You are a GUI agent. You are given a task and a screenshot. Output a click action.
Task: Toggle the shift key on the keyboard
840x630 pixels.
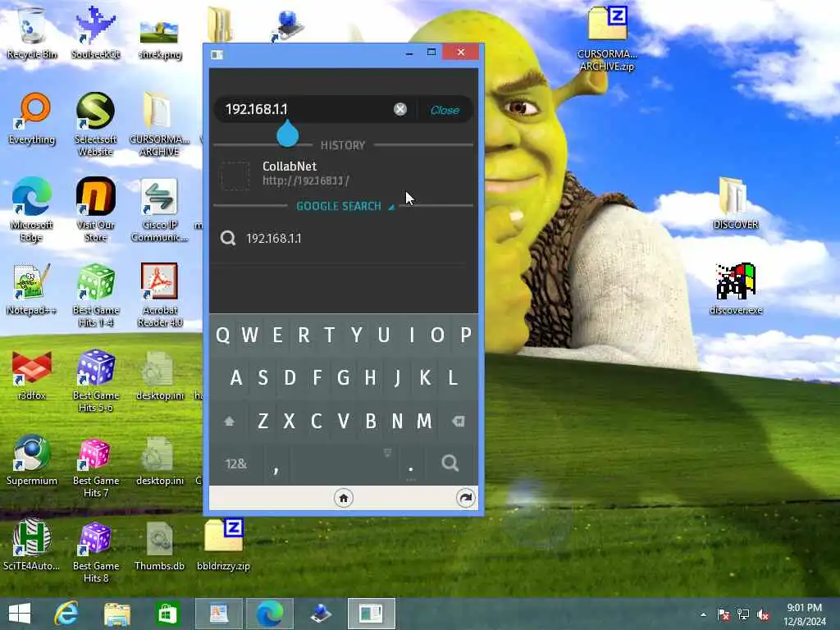230,421
